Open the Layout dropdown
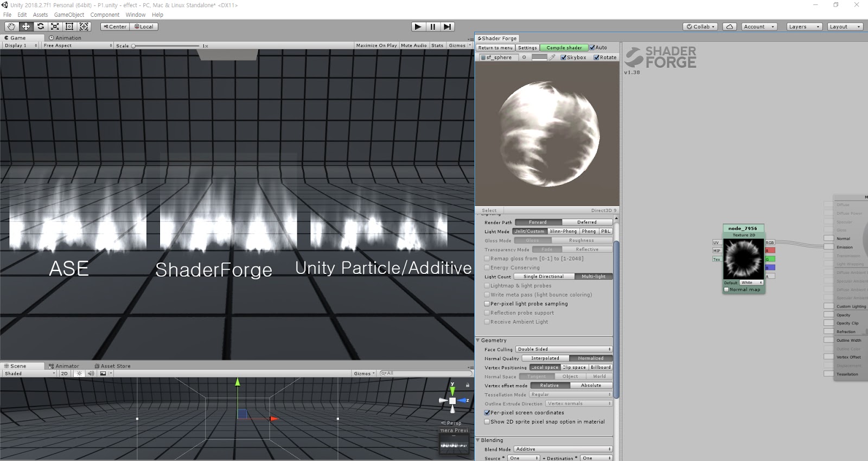 pyautogui.click(x=845, y=27)
